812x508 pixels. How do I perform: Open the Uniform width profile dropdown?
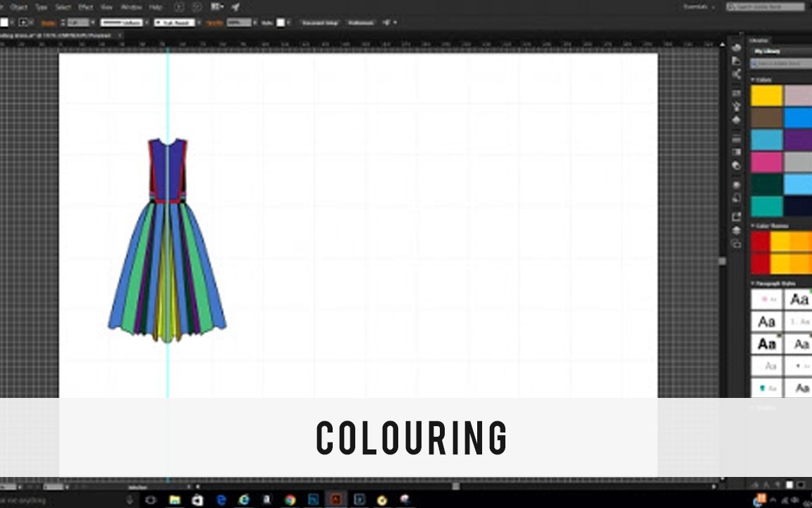click(x=147, y=23)
